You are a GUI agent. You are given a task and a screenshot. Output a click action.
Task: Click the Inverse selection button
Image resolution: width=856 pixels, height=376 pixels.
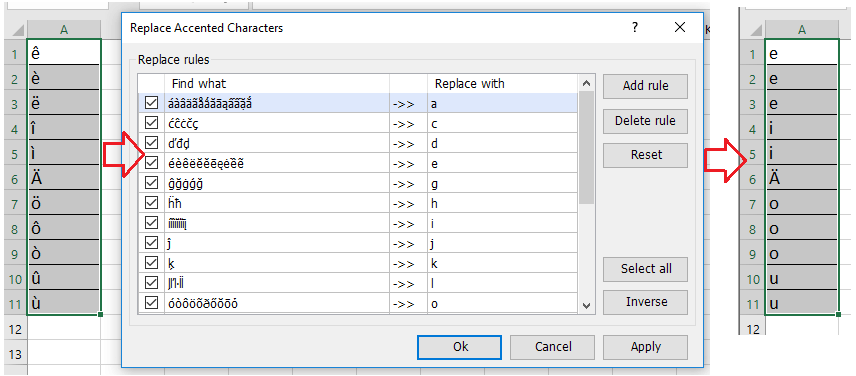[x=645, y=302]
